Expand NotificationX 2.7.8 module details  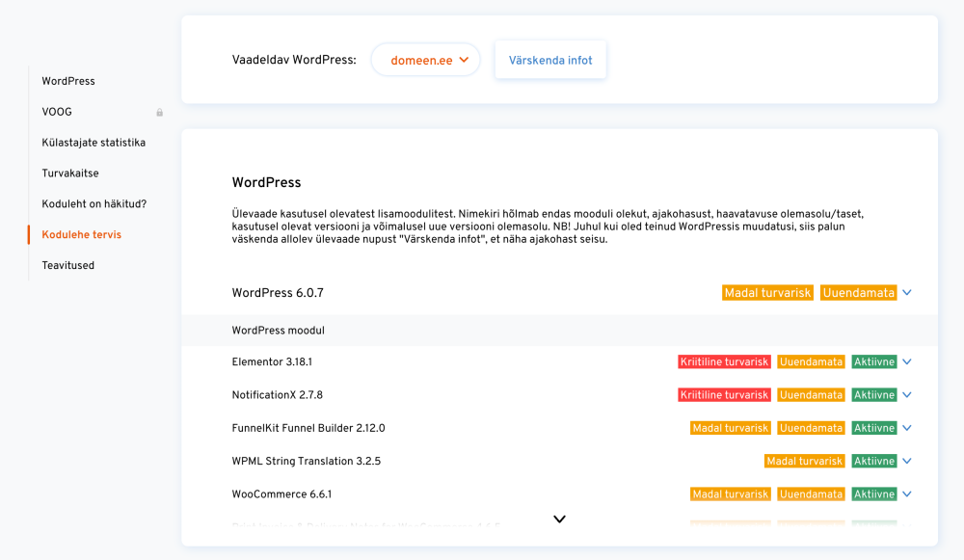pyautogui.click(x=907, y=395)
